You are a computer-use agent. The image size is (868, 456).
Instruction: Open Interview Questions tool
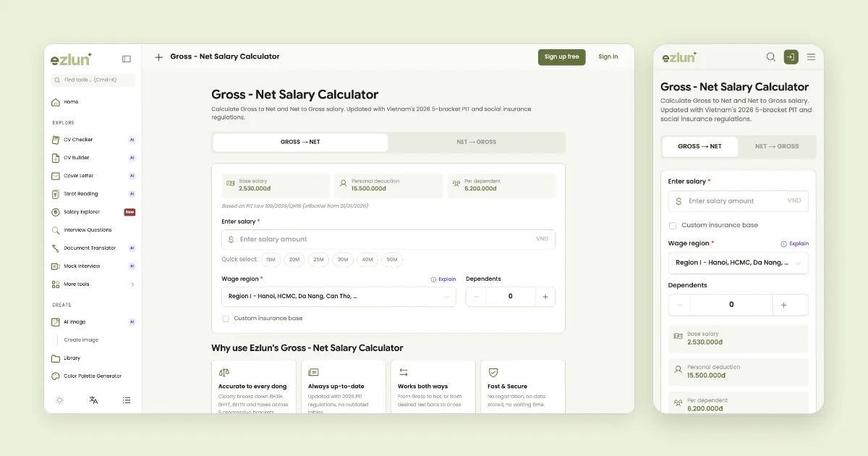click(x=93, y=230)
